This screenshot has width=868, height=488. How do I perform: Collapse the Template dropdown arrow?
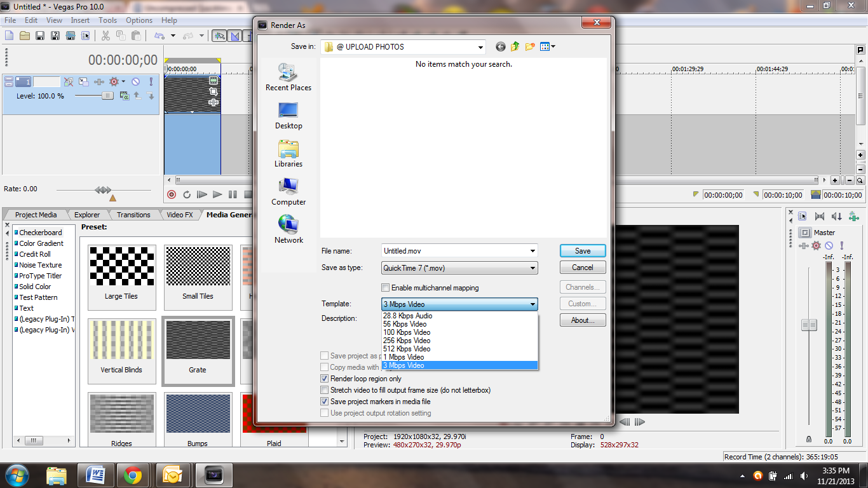tap(532, 304)
